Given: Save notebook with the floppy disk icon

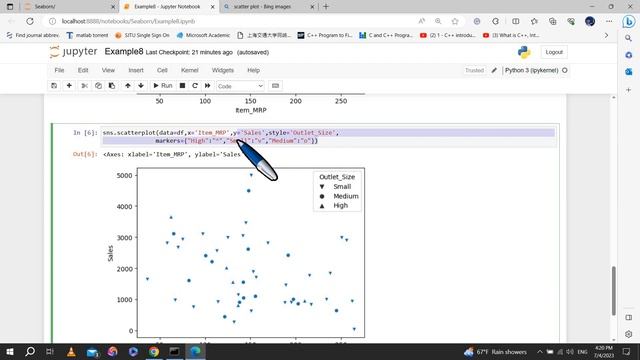Looking at the screenshot, I should coord(54,86).
